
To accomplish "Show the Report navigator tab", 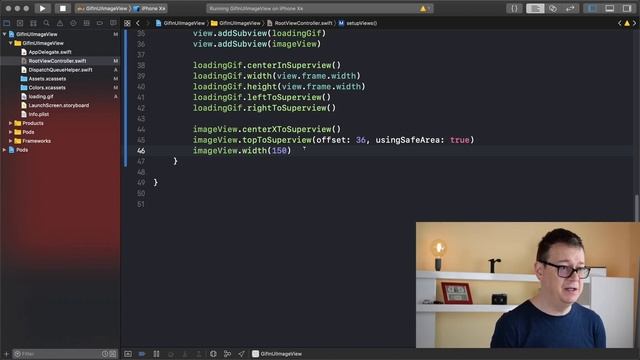I will click(x=113, y=23).
